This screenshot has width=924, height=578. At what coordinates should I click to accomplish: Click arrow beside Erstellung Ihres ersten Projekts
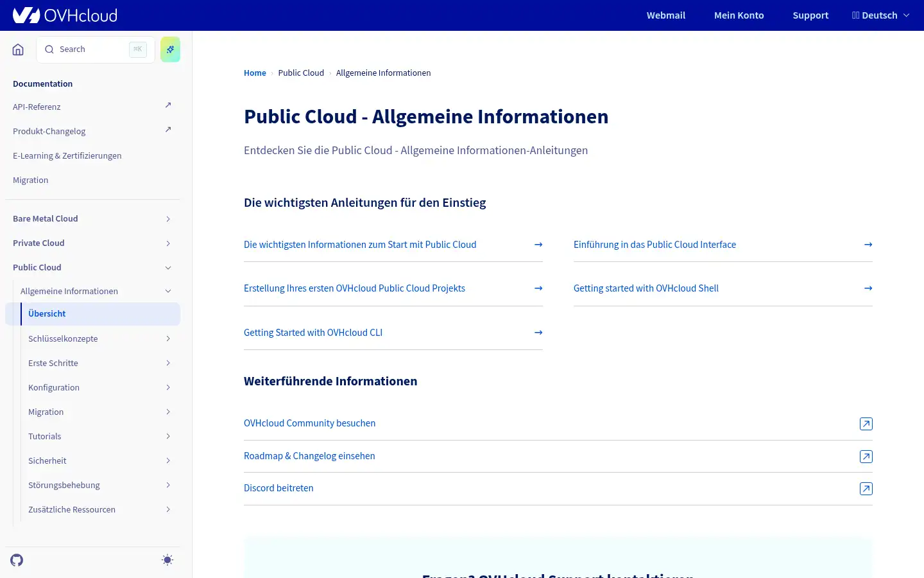(x=538, y=288)
